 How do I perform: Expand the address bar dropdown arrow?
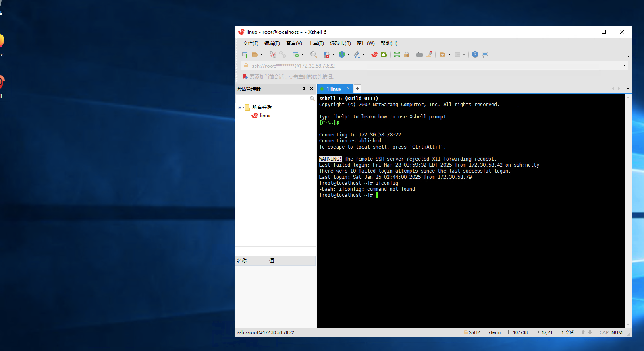coord(624,66)
